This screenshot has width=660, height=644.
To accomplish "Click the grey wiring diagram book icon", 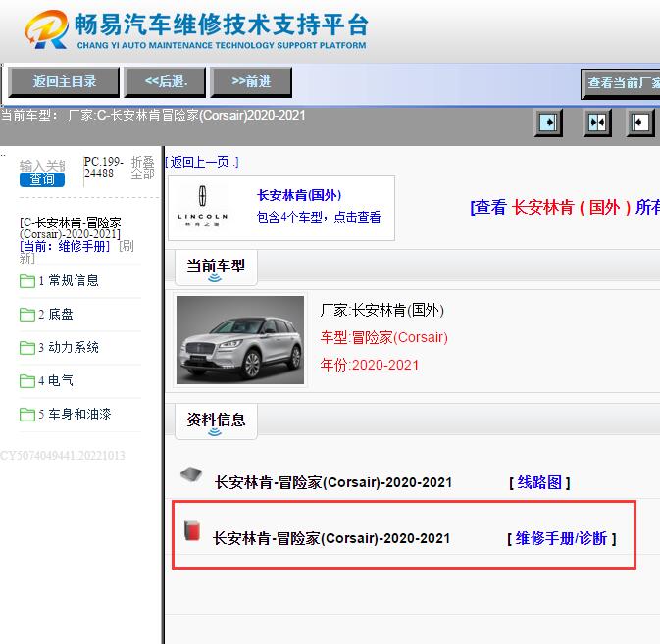I will pos(191,474).
